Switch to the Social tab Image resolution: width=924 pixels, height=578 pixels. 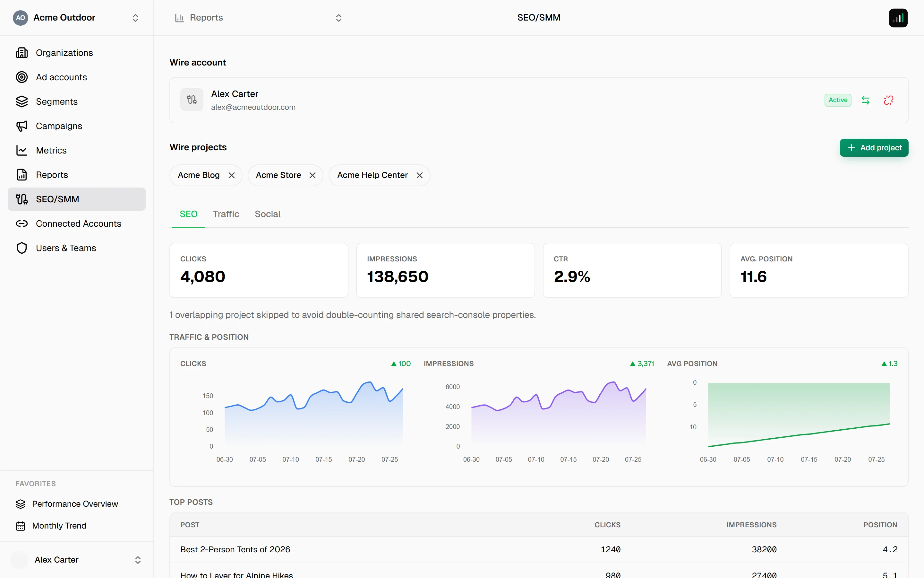click(x=268, y=214)
